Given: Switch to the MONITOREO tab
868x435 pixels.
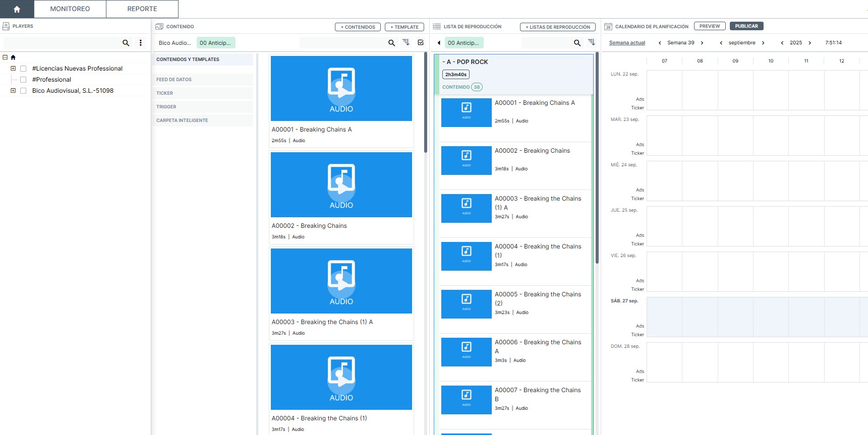Looking at the screenshot, I should tap(70, 9).
